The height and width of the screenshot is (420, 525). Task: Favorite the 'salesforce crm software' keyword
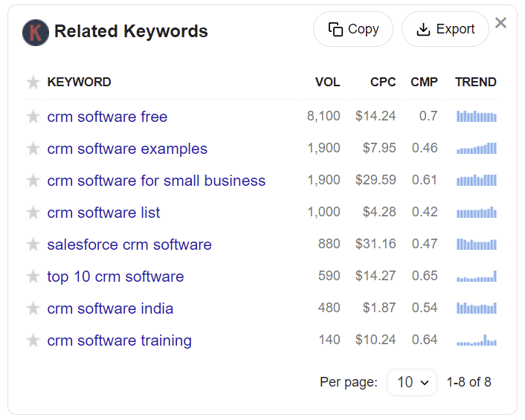[x=33, y=245]
